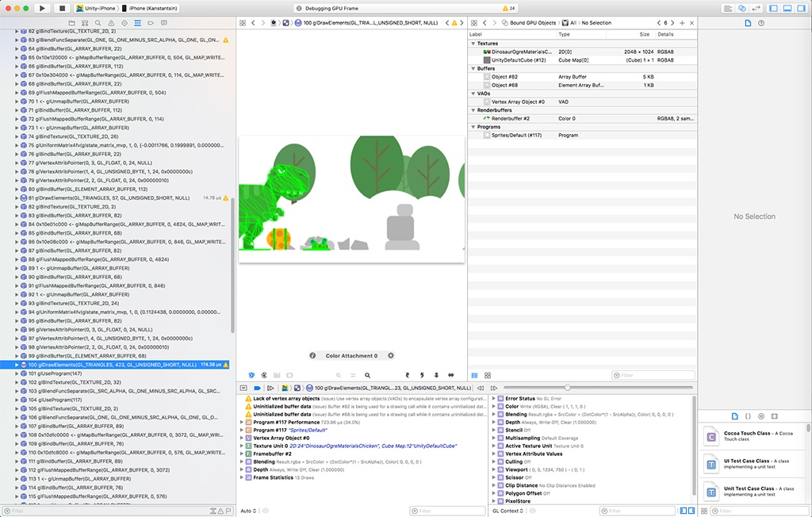The height and width of the screenshot is (517, 812).
Task: Click the info icon beside Color Attachment 0
Action: tap(312, 355)
